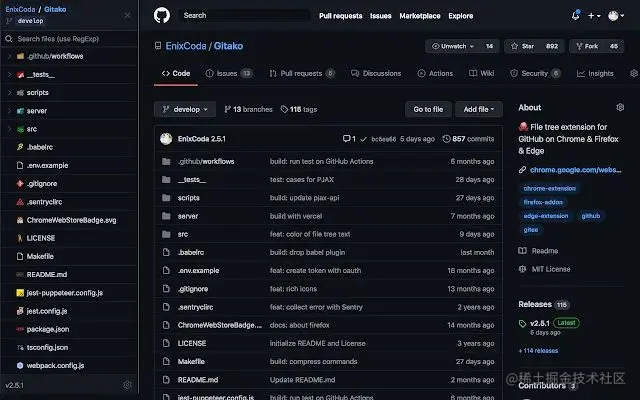Open the repository Pull requests tab
Image resolution: width=640 pixels, height=400 pixels.
coord(302,73)
